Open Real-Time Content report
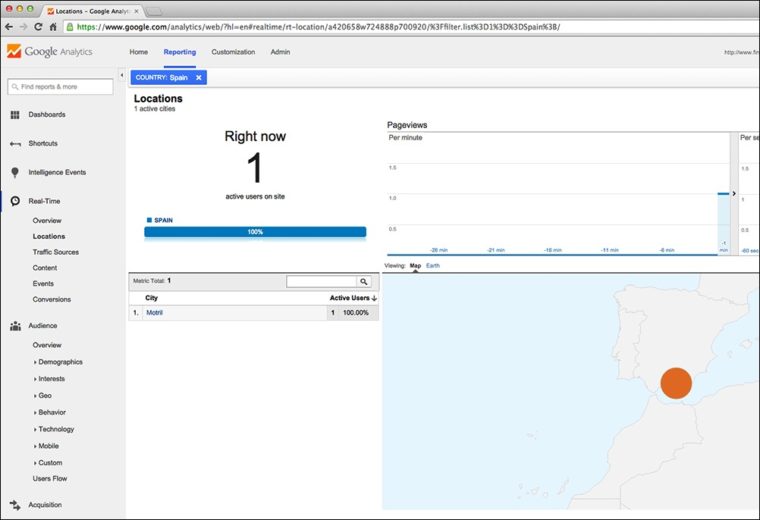Screen dimensions: 760x520 click(45, 268)
